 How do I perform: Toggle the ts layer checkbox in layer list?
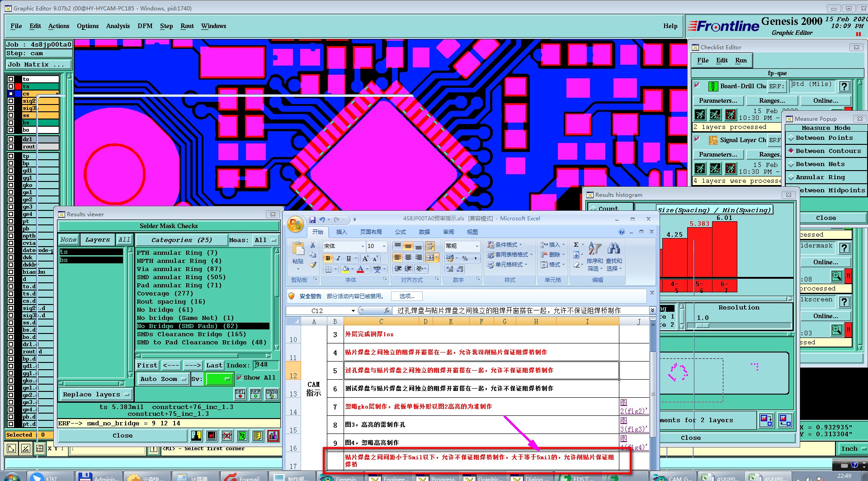[11, 86]
